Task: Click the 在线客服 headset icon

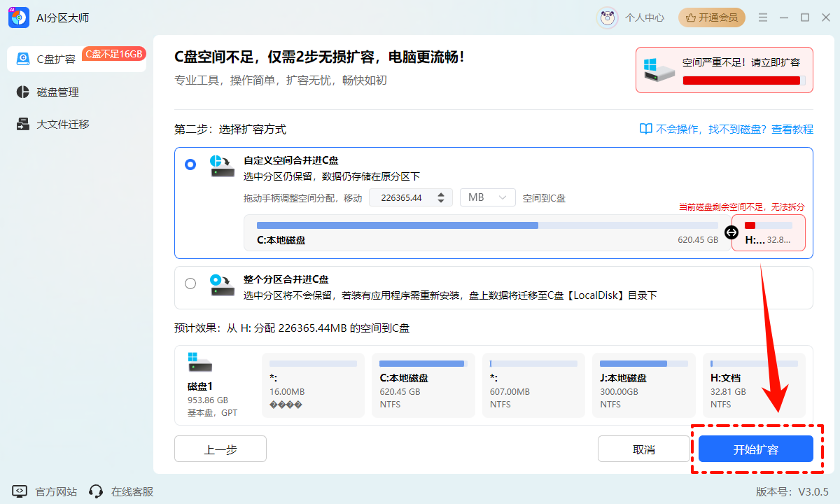Action: pos(97,491)
